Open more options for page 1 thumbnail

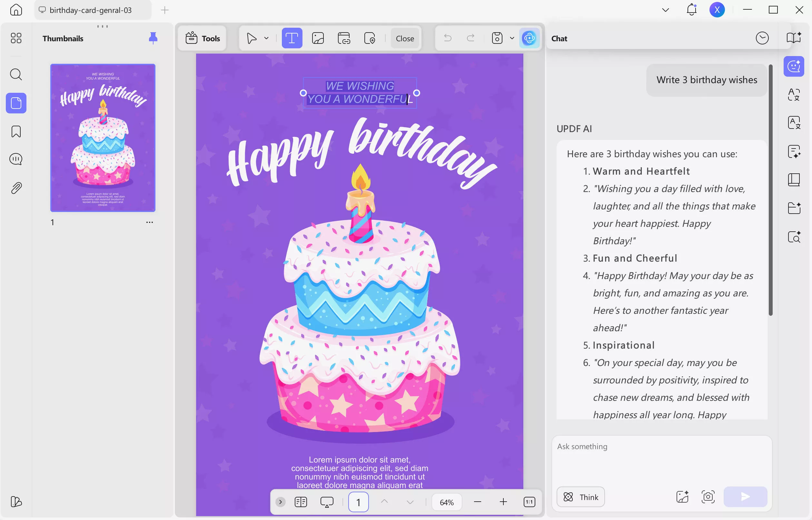click(x=150, y=222)
